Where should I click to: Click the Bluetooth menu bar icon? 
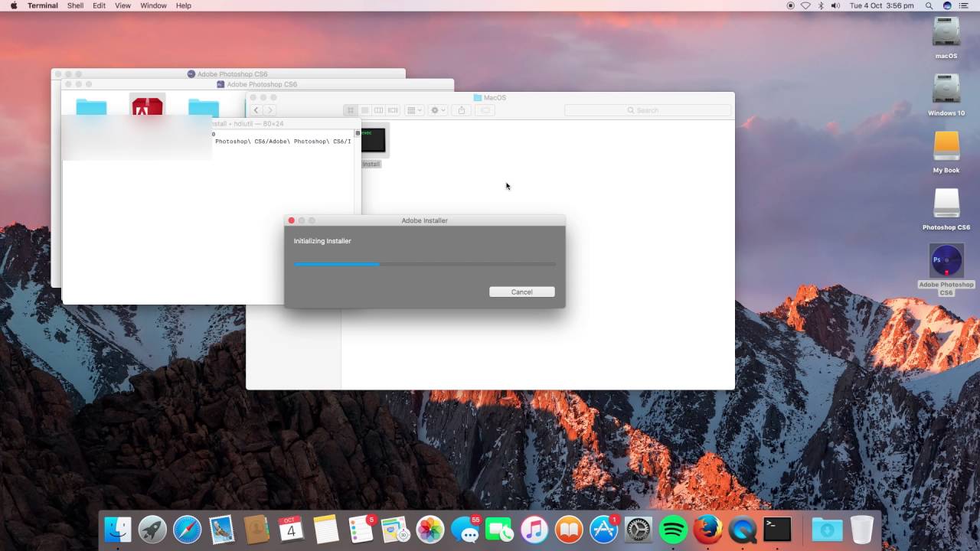click(821, 5)
